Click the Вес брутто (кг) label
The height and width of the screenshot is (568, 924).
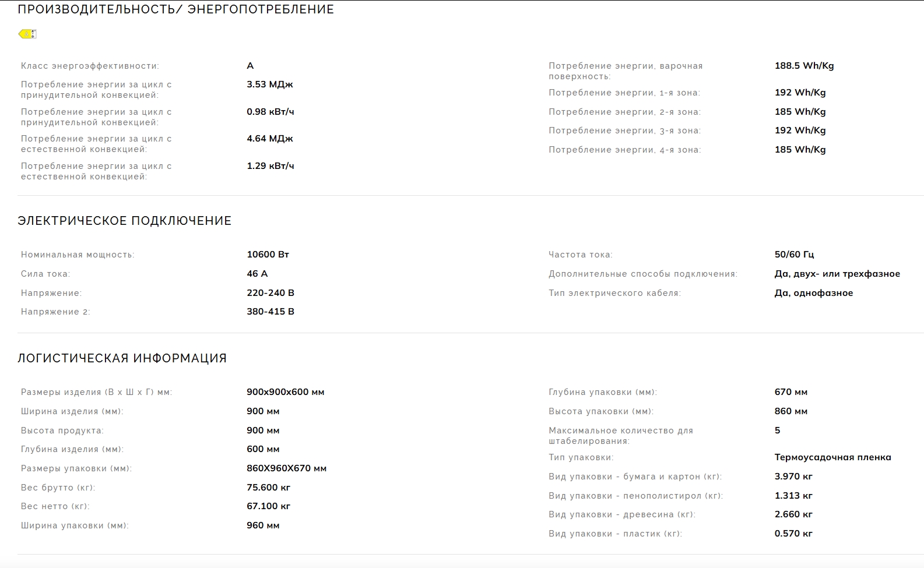pyautogui.click(x=58, y=488)
